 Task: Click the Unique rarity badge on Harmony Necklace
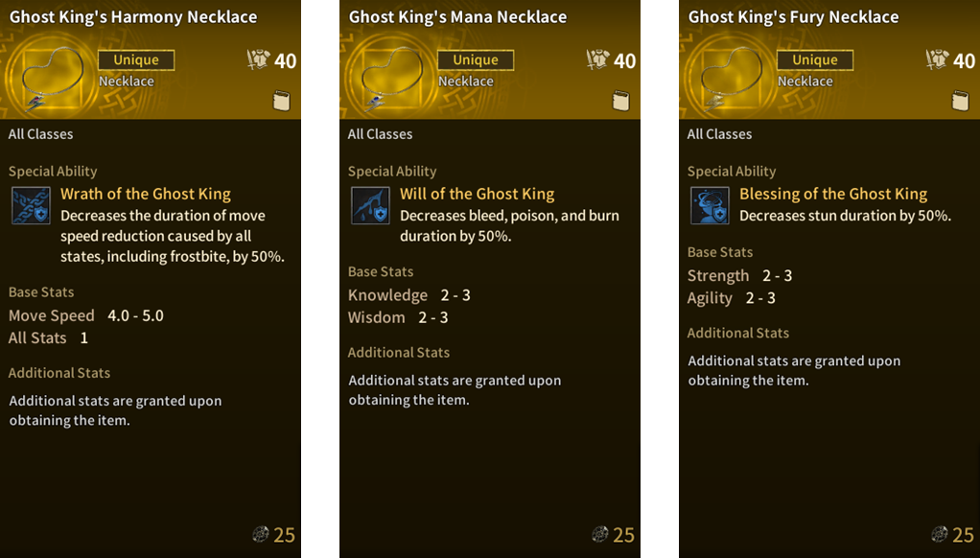tap(136, 59)
